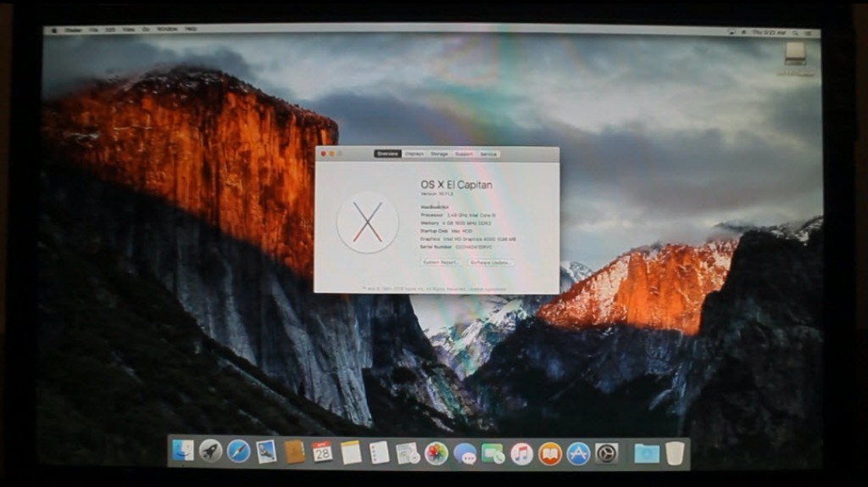Image resolution: width=868 pixels, height=487 pixels.
Task: Click the Version number under OS X El Capitan
Action: click(x=437, y=194)
